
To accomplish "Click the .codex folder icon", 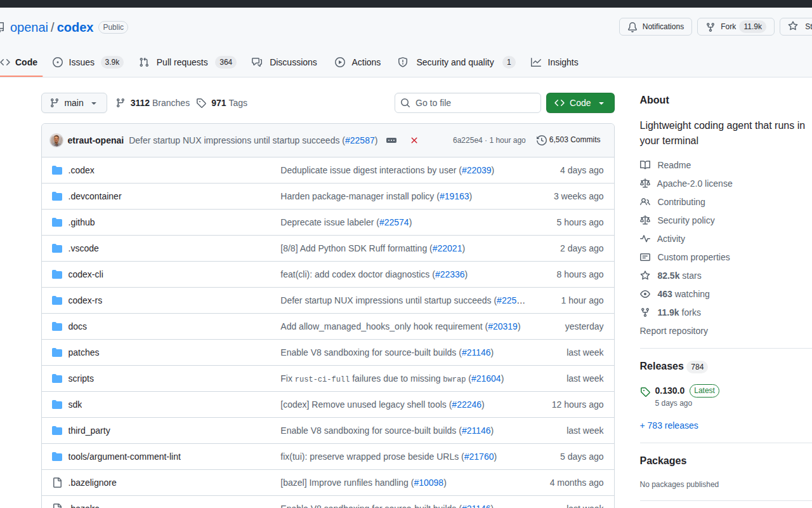I will click(57, 170).
